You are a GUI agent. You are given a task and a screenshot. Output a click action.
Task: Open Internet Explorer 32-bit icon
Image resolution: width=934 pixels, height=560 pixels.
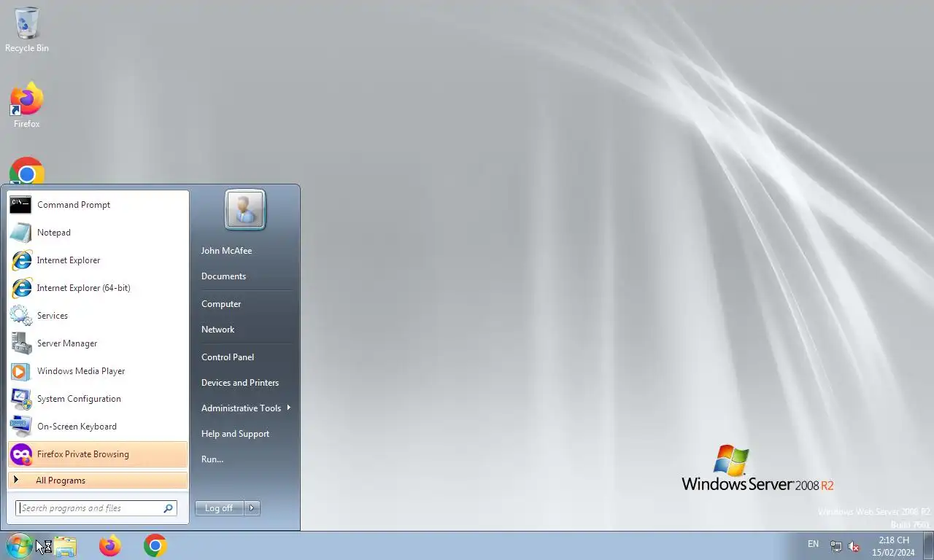tap(20, 260)
